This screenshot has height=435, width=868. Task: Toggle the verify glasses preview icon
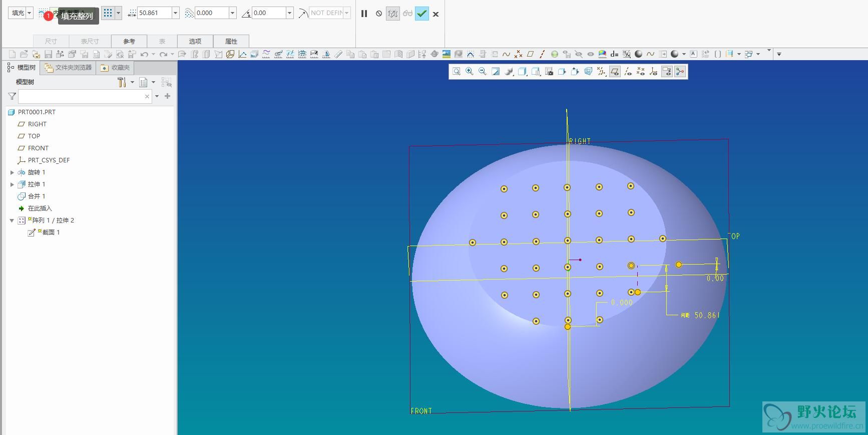tap(407, 14)
